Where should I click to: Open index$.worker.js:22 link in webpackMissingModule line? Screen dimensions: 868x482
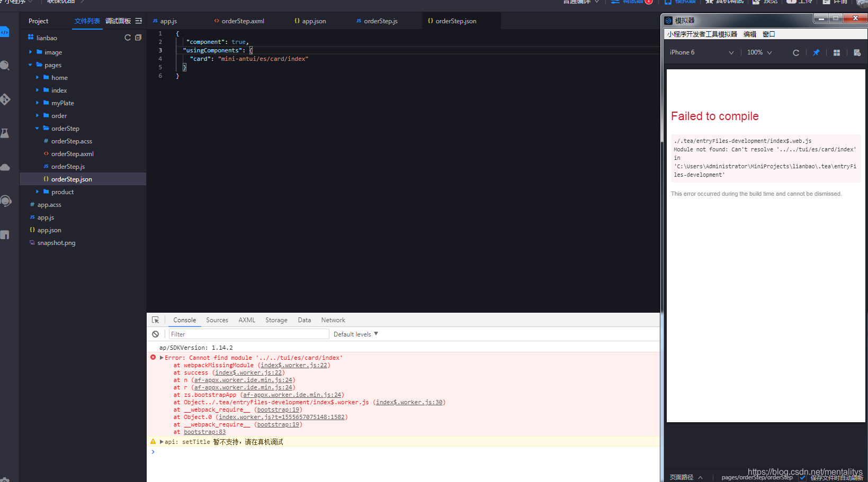294,365
